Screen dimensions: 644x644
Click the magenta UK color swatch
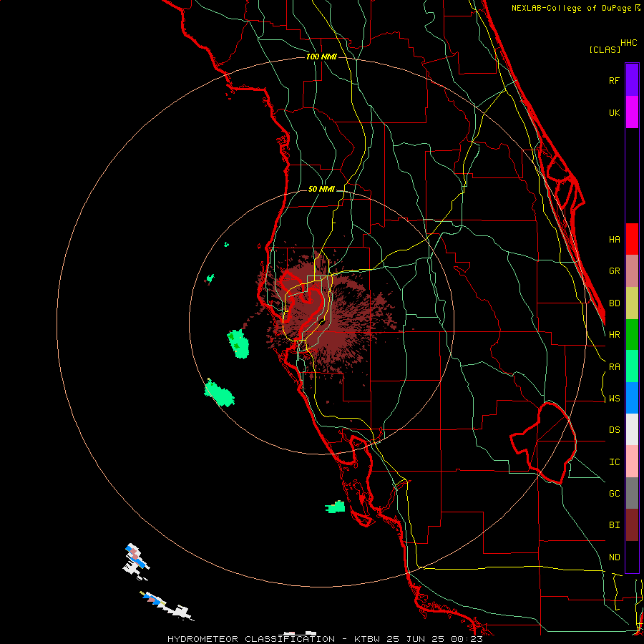coord(632,112)
